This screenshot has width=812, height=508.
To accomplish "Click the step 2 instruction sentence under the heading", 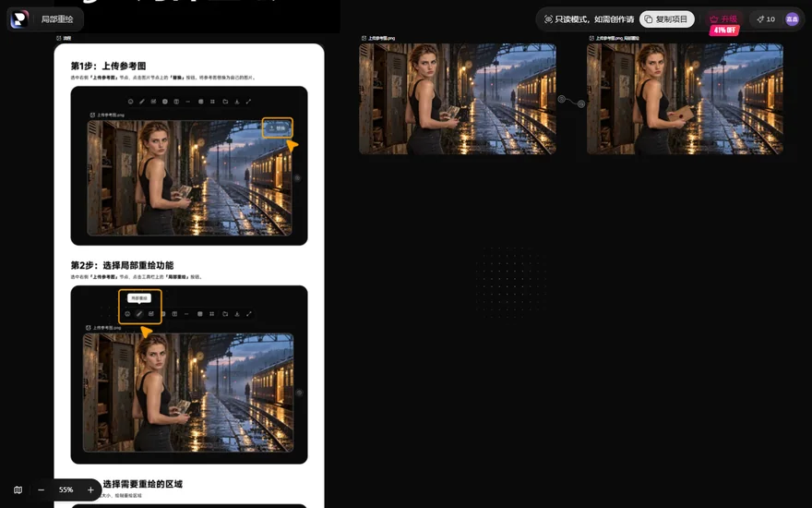I will (137, 277).
